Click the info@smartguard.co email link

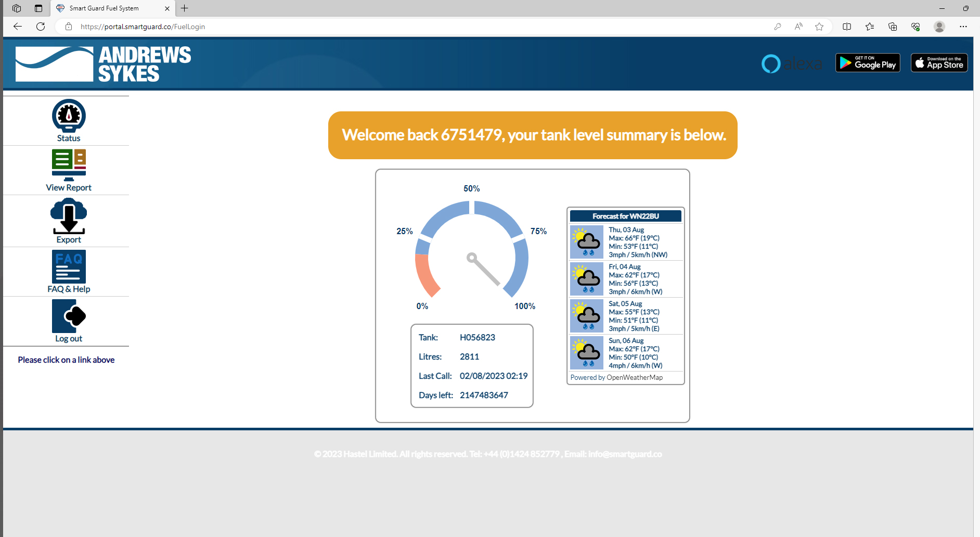click(x=624, y=454)
